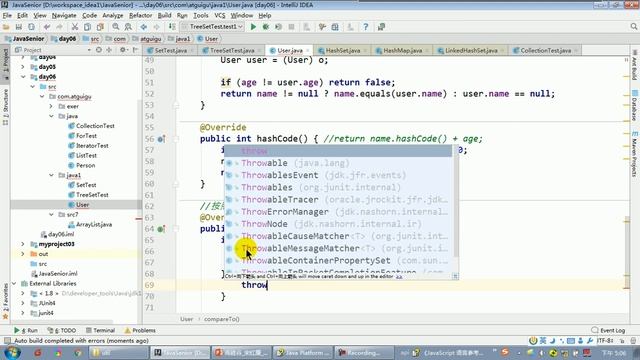640x360 pixels.
Task: Switch to the HashMap.java tab
Action: [x=402, y=51]
